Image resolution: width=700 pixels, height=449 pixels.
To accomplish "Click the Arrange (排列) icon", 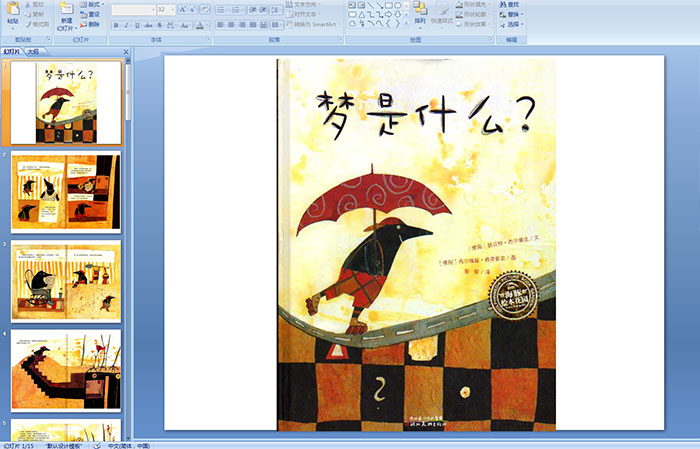I will pyautogui.click(x=420, y=8).
